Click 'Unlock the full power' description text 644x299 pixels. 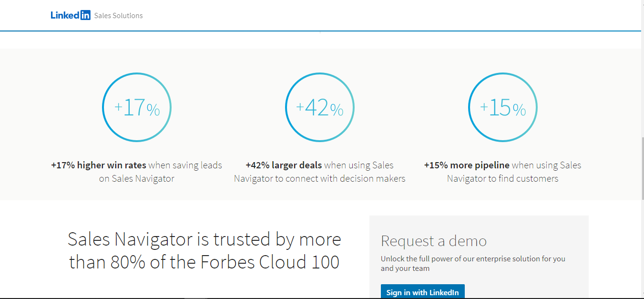[473, 263]
